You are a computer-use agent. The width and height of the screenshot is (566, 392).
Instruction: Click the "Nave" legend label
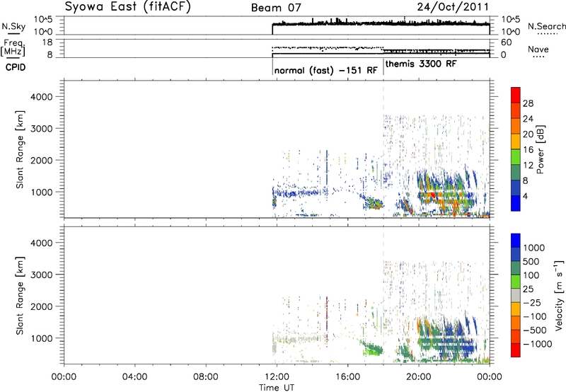click(x=538, y=49)
